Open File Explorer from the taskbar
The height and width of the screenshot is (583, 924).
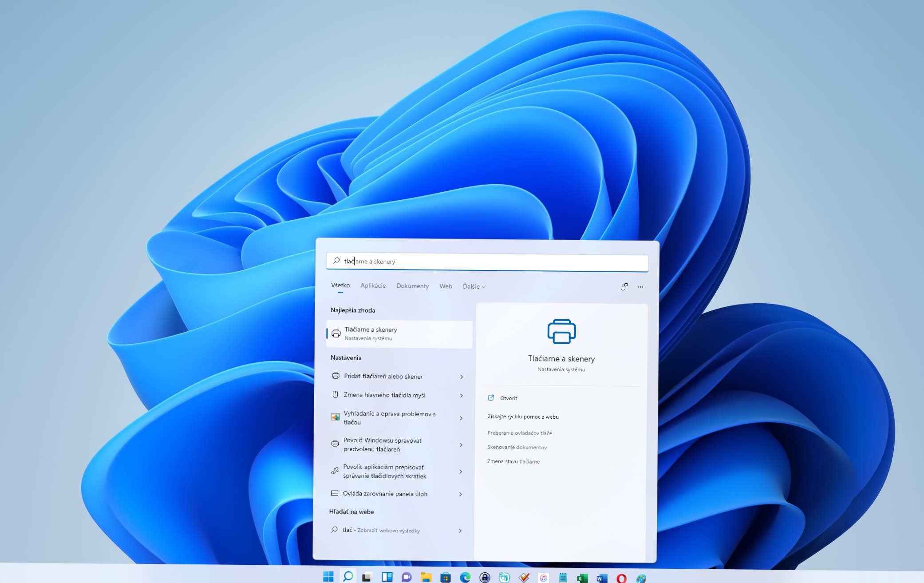(x=426, y=577)
